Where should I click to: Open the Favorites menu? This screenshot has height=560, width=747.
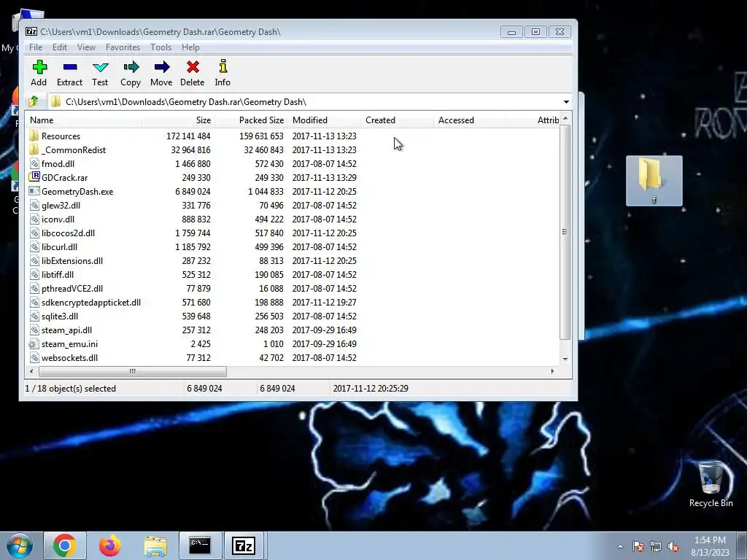click(123, 47)
